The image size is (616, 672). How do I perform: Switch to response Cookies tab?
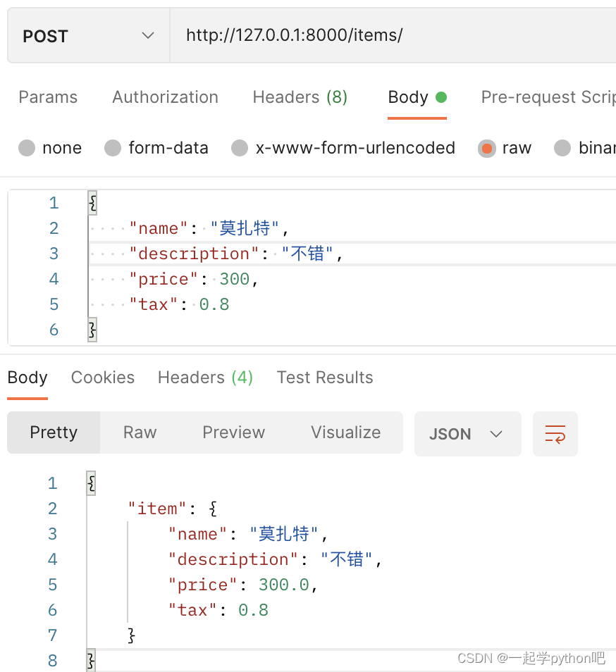pyautogui.click(x=102, y=378)
